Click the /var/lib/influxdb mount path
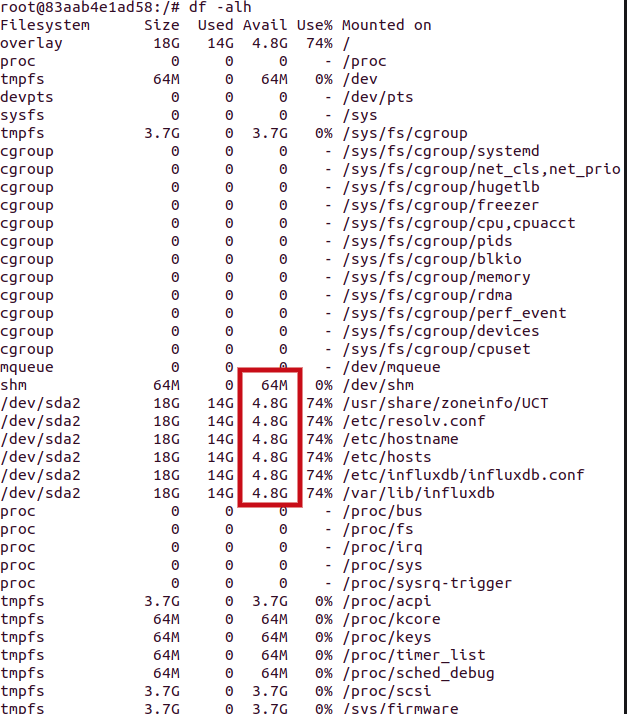The height and width of the screenshot is (714, 627). [418, 493]
